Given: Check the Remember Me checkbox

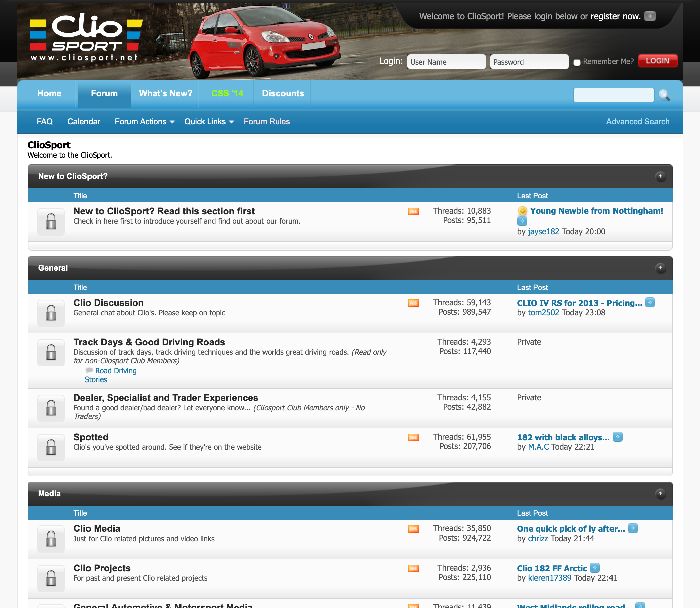Looking at the screenshot, I should click(577, 62).
